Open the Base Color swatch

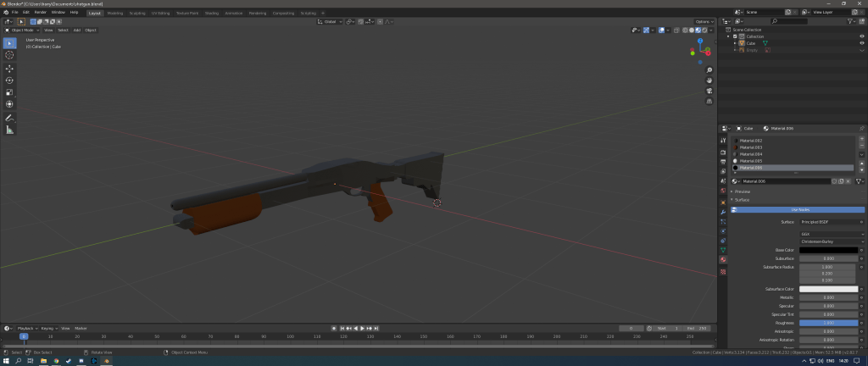(829, 250)
